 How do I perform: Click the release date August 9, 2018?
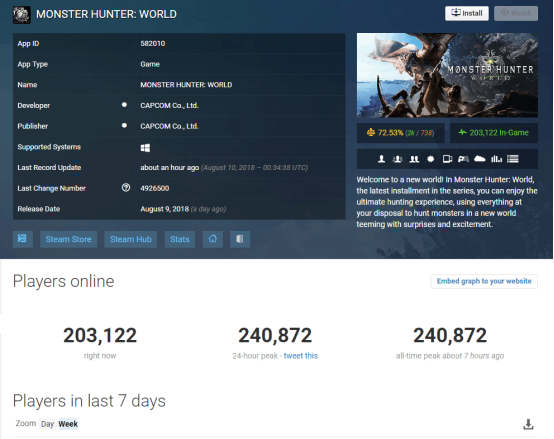click(165, 209)
